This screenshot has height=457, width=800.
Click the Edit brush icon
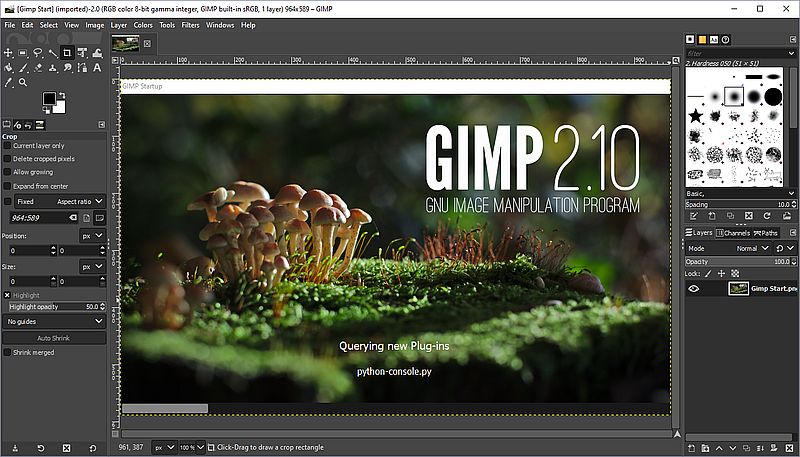(x=694, y=216)
